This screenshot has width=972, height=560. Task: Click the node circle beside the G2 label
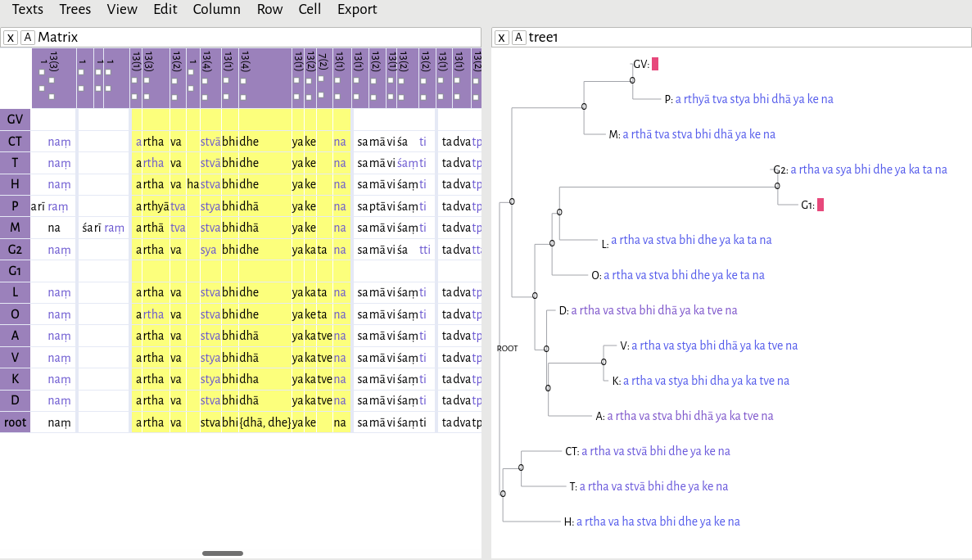tap(777, 185)
